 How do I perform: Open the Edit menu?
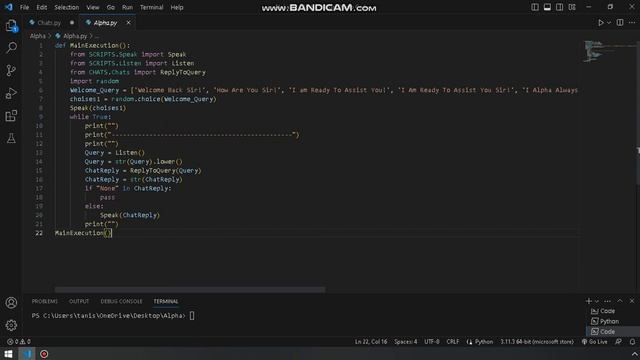42,7
